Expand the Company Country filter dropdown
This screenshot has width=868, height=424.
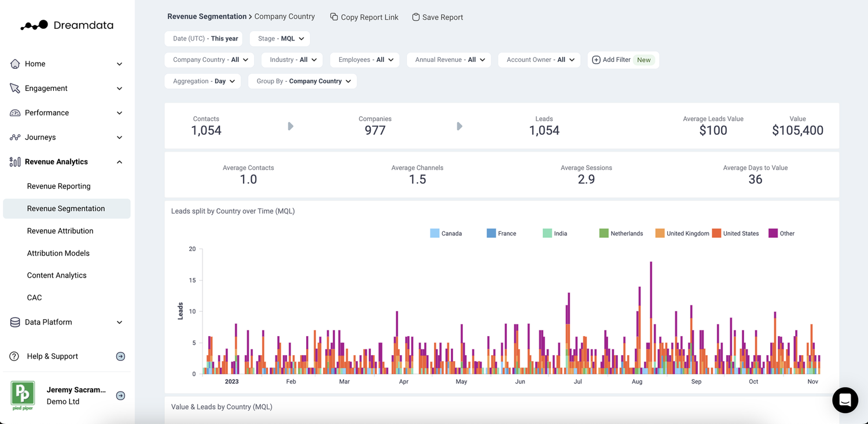click(209, 60)
